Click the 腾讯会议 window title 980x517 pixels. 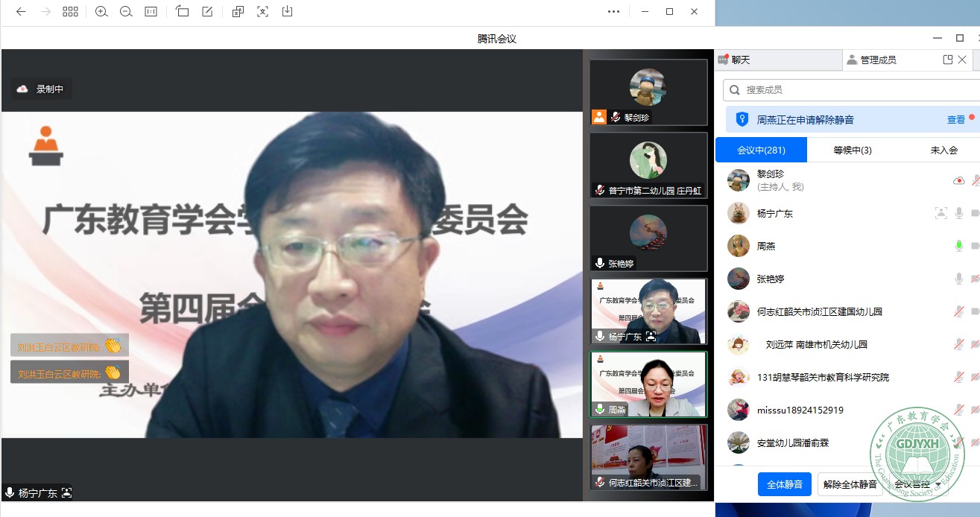click(497, 39)
